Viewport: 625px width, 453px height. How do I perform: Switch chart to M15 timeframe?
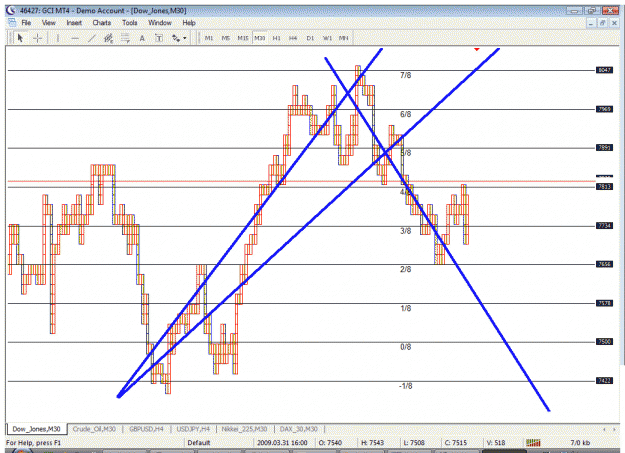pyautogui.click(x=243, y=38)
